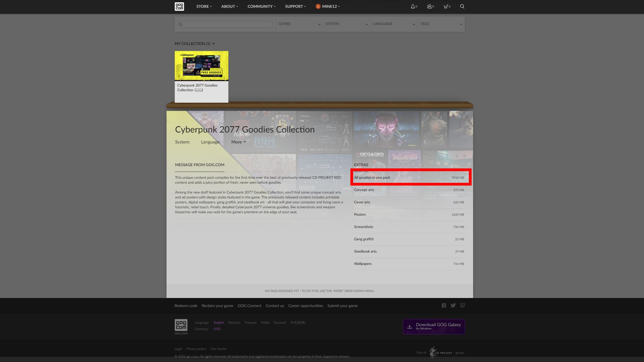644x362 pixels.
Task: Open the notifications bell icon
Action: coord(413,6)
